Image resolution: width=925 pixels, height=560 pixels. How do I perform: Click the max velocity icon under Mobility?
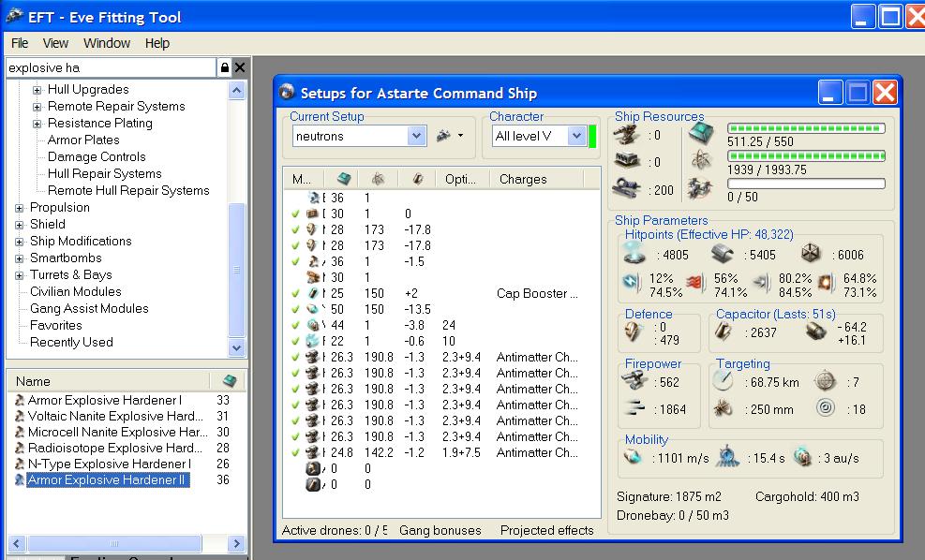point(634,458)
